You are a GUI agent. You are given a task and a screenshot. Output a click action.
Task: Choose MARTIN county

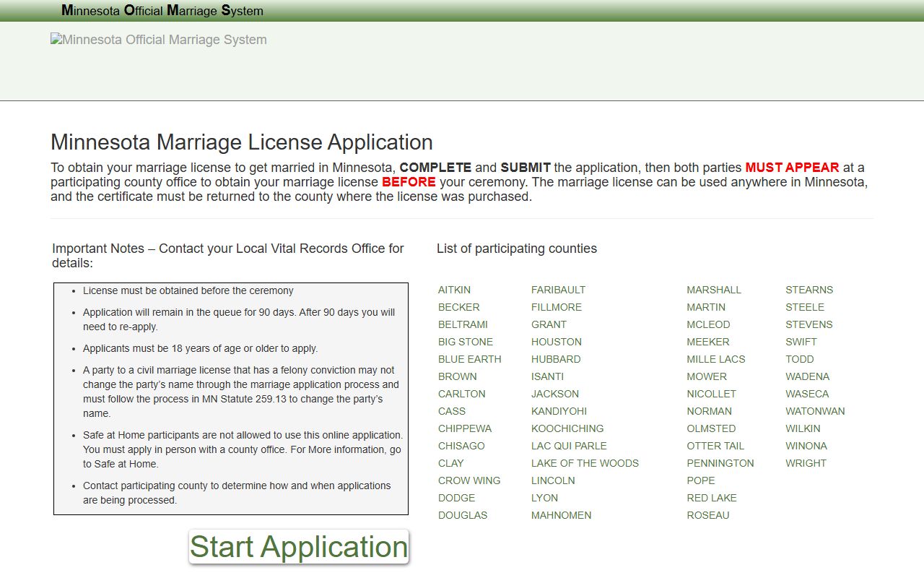[706, 307]
